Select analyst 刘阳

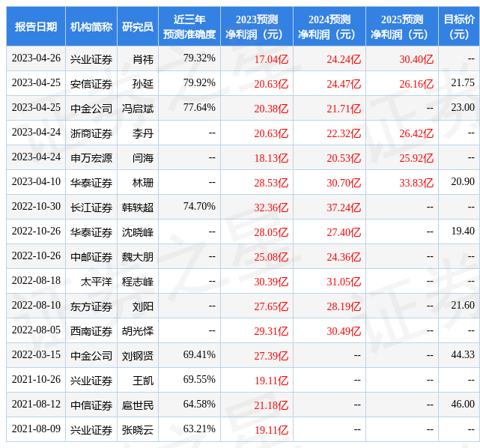[143, 307]
